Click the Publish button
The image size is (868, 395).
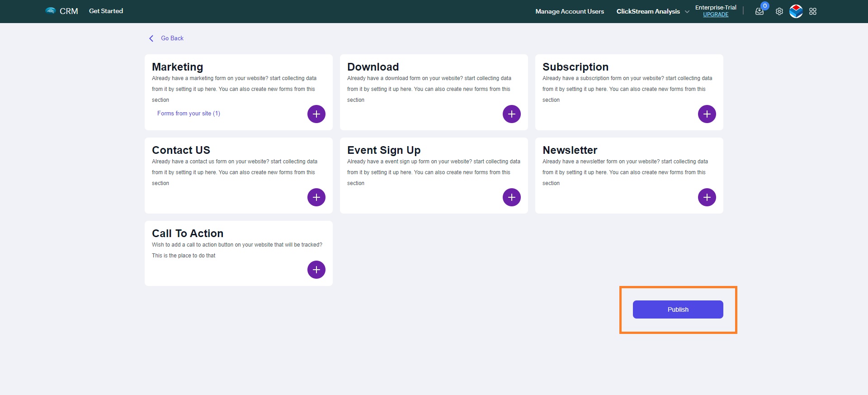coord(678,309)
